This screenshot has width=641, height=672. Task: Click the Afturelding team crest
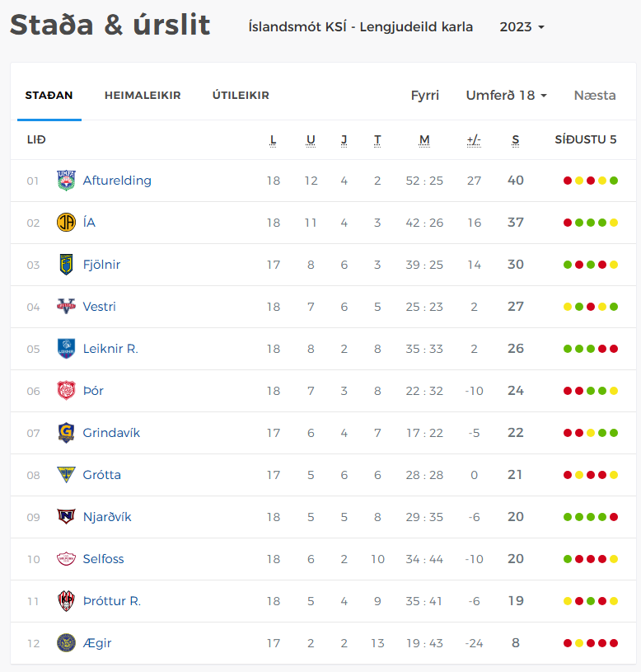(x=66, y=181)
